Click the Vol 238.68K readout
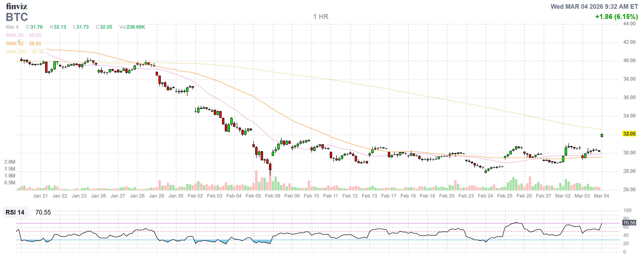This screenshot has width=644, height=259. [132, 27]
